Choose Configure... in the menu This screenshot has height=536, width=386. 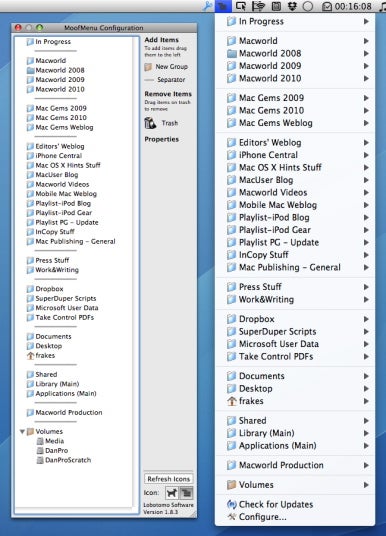pos(295,517)
